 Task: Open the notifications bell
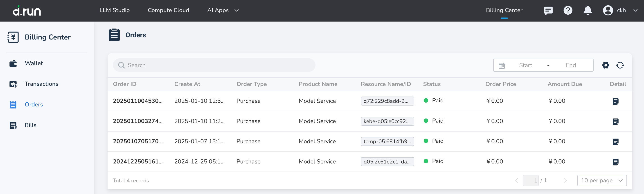coord(587,11)
